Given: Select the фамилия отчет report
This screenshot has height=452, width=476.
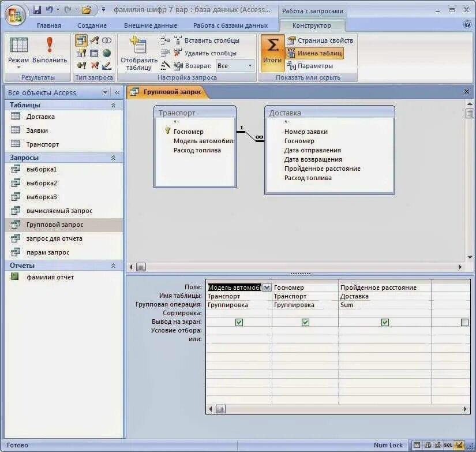Looking at the screenshot, I should coord(63,277).
